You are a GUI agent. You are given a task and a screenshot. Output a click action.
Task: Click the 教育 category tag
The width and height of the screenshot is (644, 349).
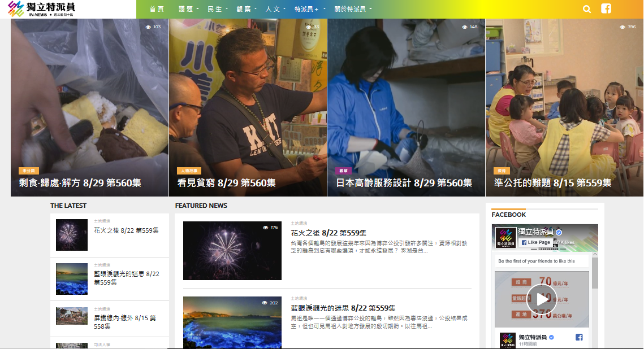coord(502,171)
